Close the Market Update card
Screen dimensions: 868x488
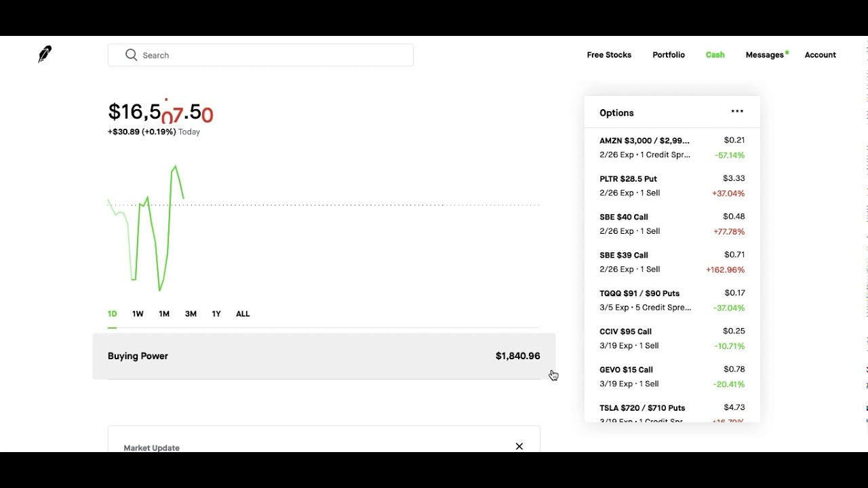pyautogui.click(x=519, y=446)
